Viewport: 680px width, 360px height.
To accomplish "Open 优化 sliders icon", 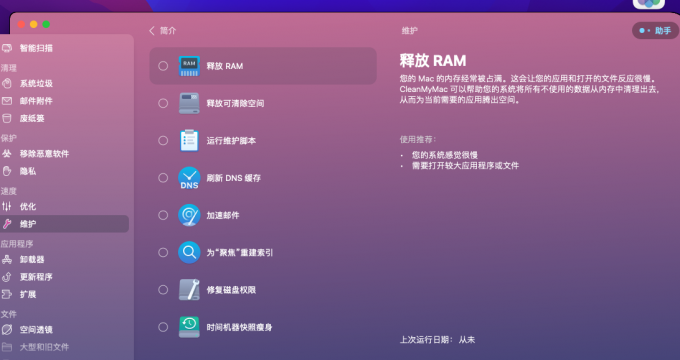I will [7, 206].
